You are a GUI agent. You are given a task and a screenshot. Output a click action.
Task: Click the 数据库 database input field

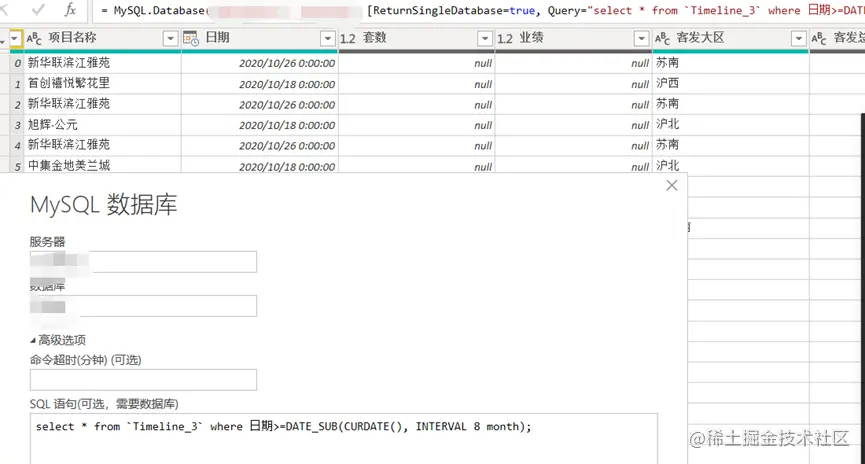pos(143,306)
